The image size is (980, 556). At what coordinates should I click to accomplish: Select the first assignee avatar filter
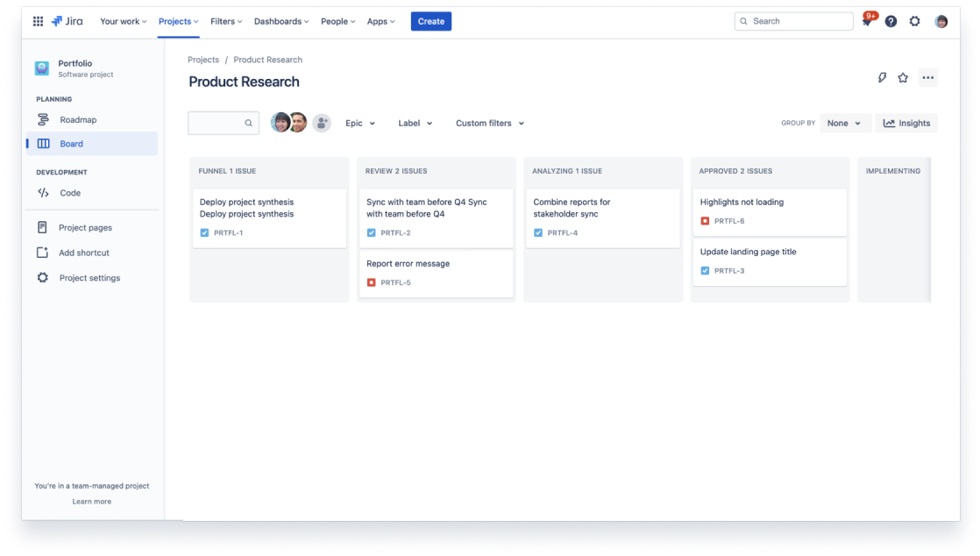tap(281, 123)
